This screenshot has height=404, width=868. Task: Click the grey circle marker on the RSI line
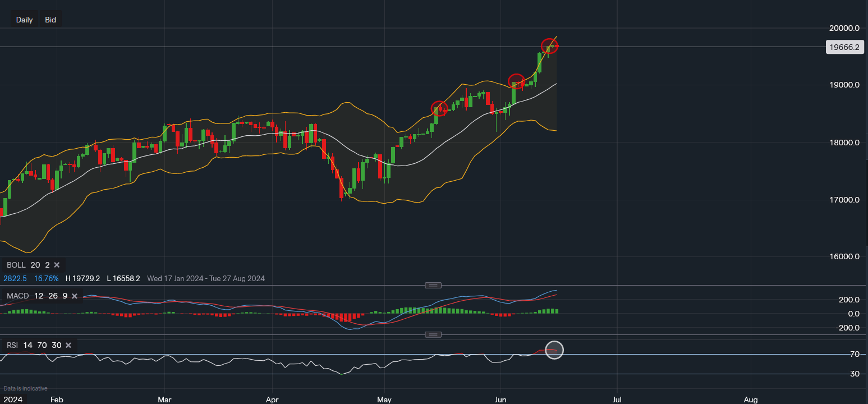[x=554, y=350]
